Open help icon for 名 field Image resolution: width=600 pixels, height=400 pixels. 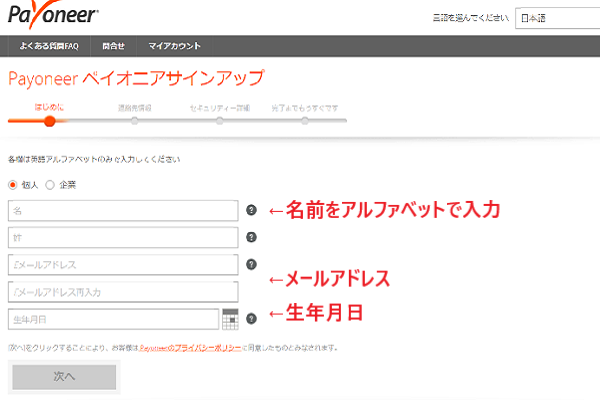tap(251, 210)
